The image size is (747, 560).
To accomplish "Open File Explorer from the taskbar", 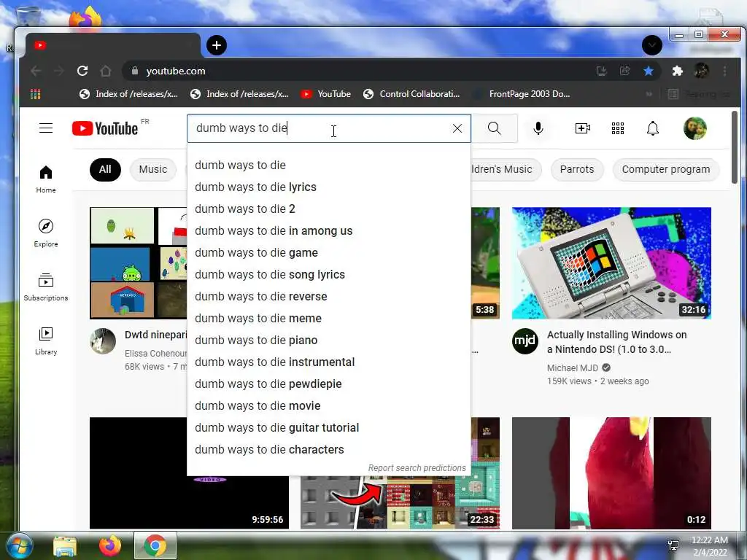I will tap(65, 546).
